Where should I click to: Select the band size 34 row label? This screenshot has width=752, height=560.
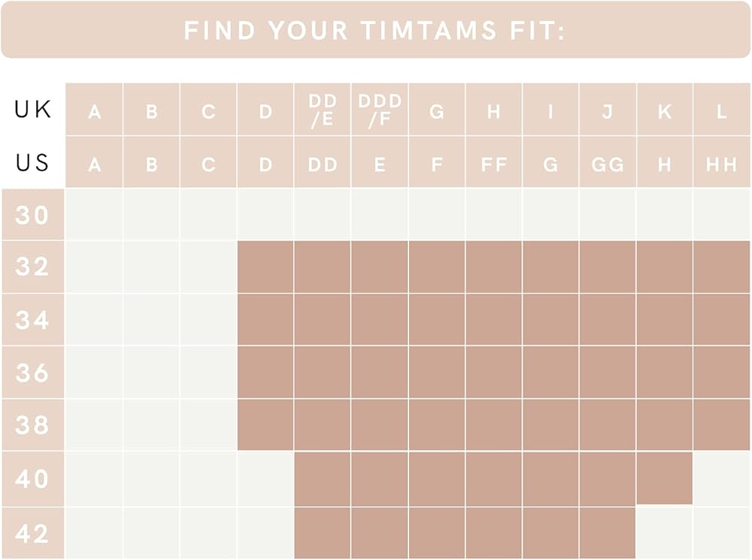tap(32, 320)
